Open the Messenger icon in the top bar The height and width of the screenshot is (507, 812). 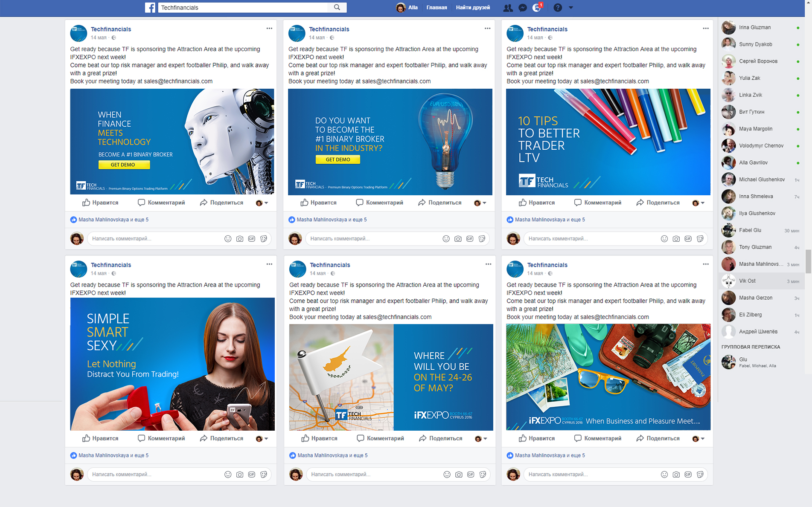(523, 8)
